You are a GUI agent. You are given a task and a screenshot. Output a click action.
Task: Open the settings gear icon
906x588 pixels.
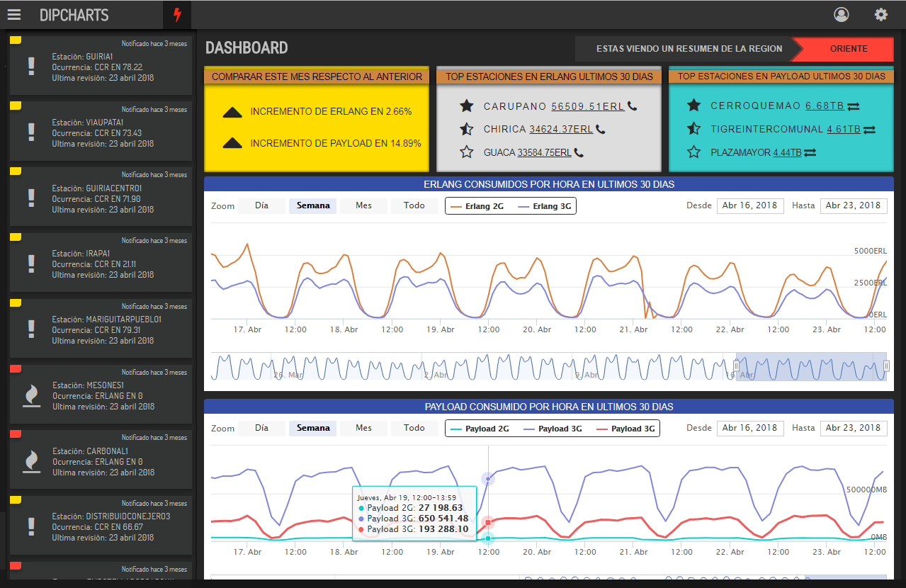[880, 15]
